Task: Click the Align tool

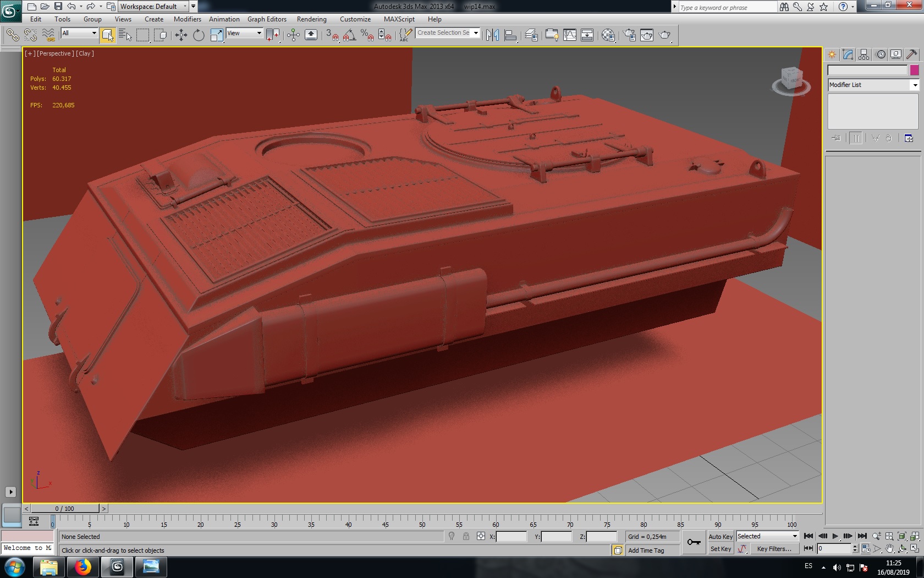Action: 510,35
